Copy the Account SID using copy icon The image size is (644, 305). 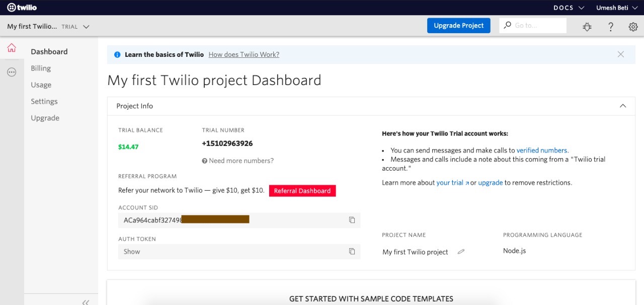pos(352,220)
